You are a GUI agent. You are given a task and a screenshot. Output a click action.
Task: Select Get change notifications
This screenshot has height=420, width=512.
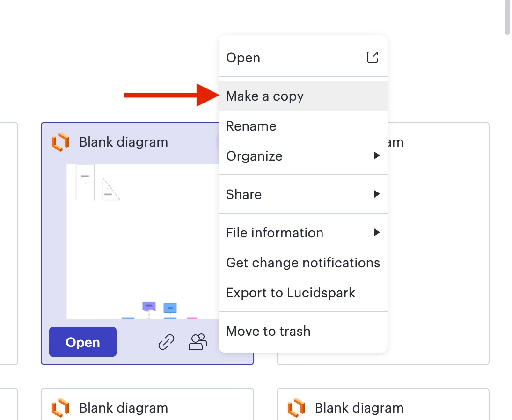(303, 263)
